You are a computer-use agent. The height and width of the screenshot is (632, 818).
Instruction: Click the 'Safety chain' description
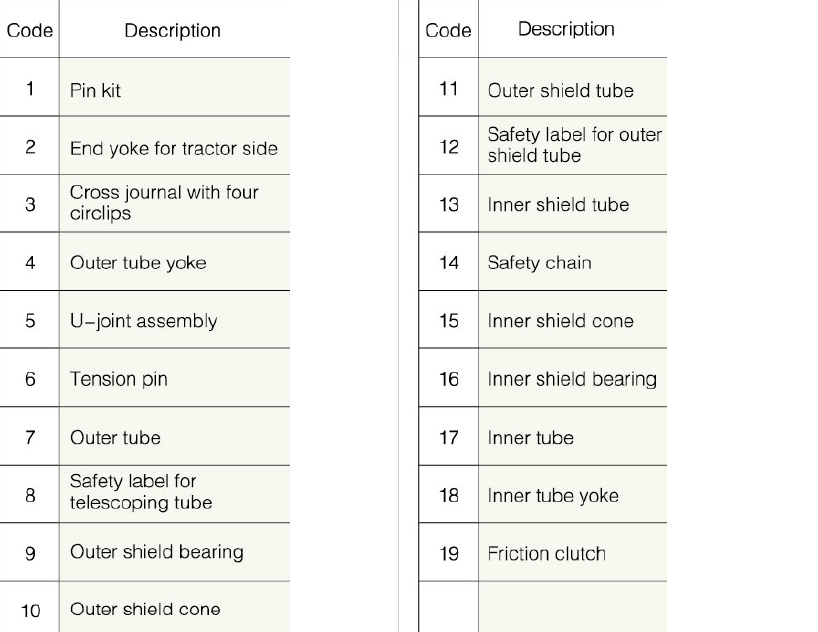(539, 263)
